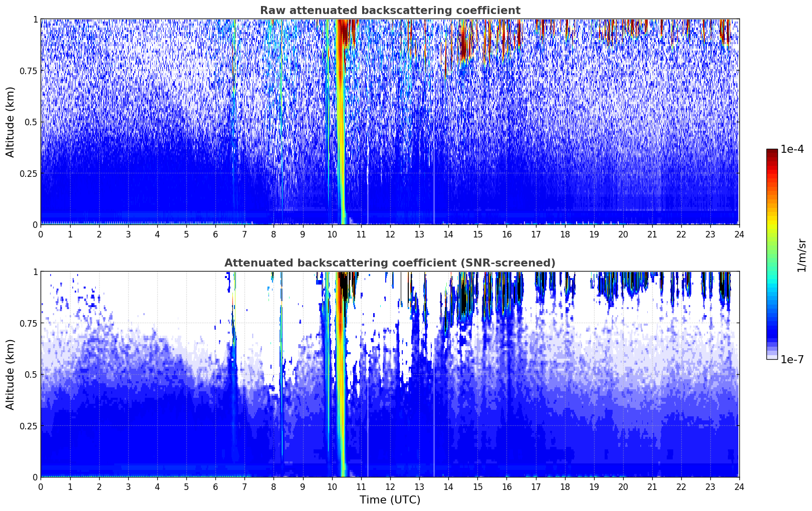
Task: Click the "Raw attenuated backscattering coefficient" title
Action: point(390,11)
